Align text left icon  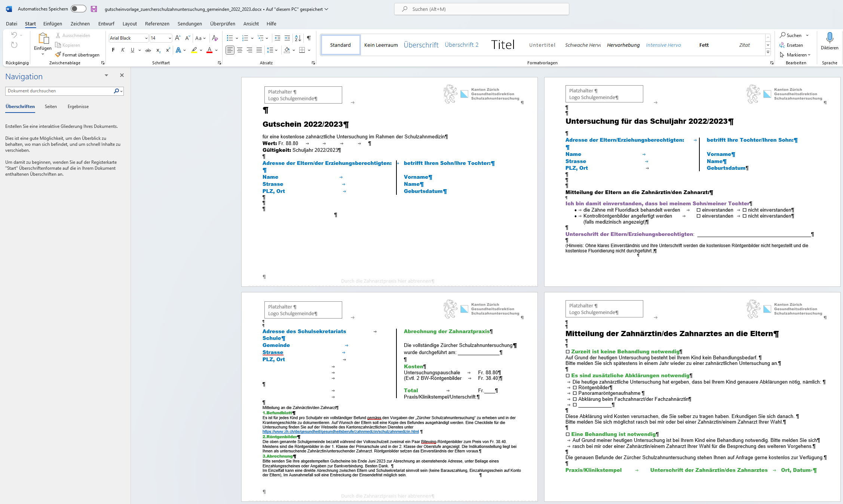[x=230, y=50]
